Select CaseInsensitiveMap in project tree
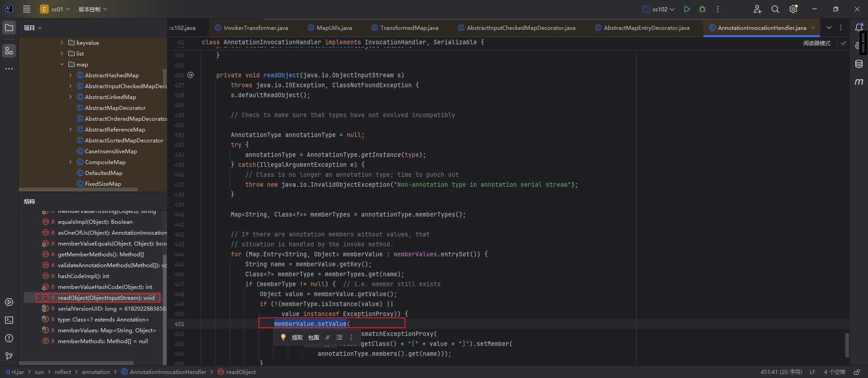868x378 pixels. click(111, 151)
